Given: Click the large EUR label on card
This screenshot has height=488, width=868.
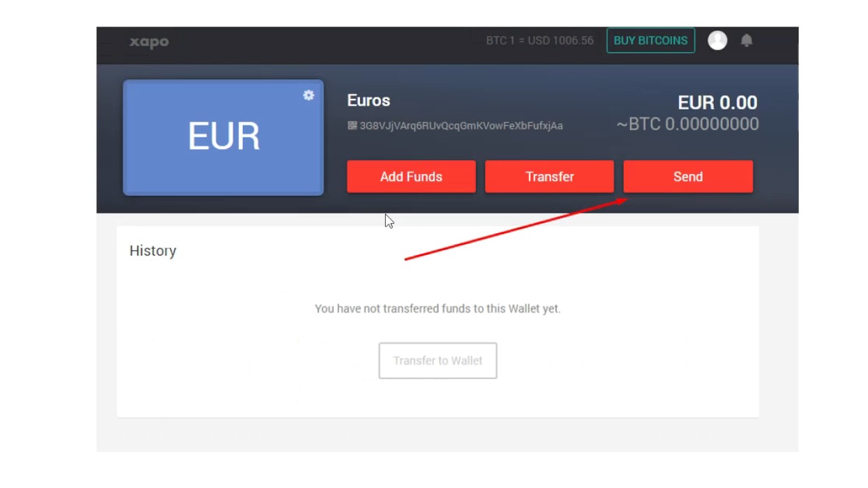Looking at the screenshot, I should point(223,136).
